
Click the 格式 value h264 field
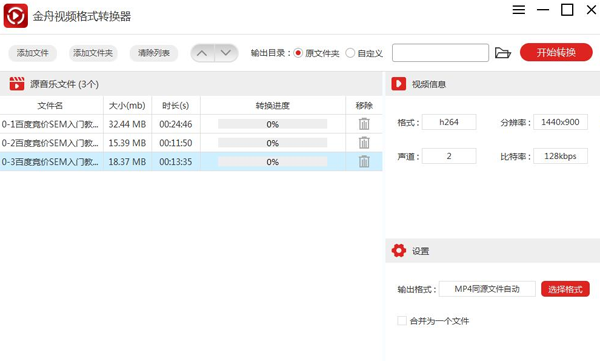tap(449, 122)
